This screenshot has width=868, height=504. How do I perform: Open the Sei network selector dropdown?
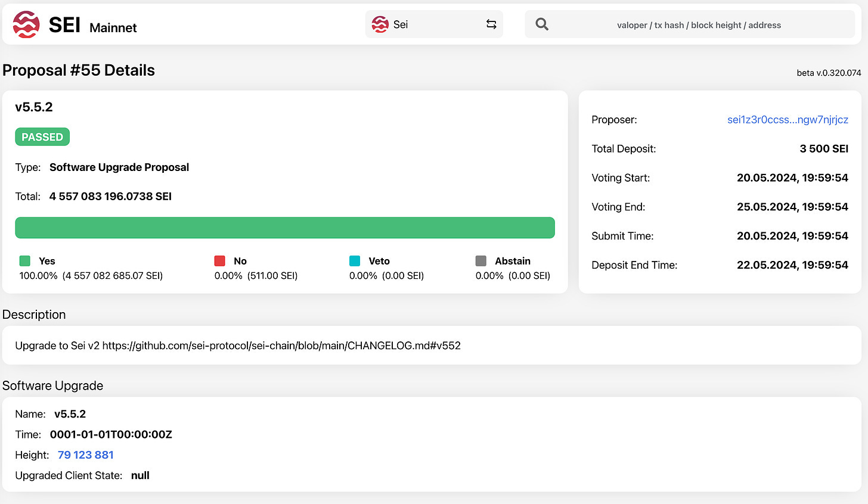(x=434, y=24)
